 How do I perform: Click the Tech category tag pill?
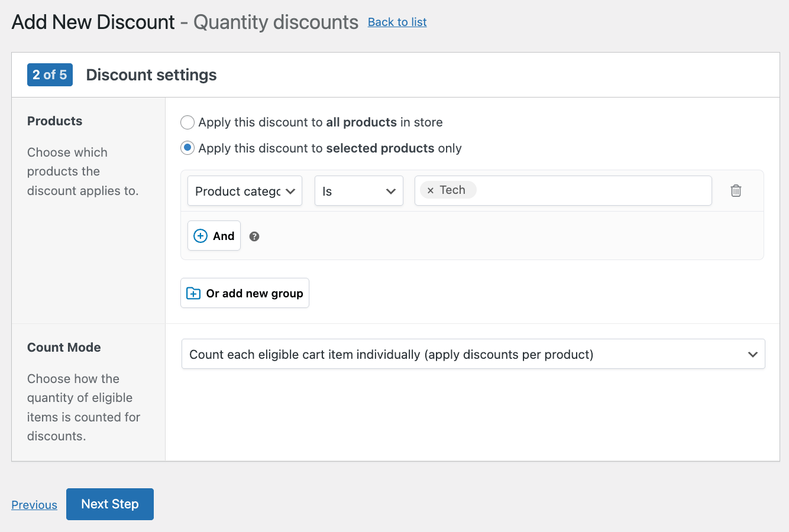click(x=447, y=190)
